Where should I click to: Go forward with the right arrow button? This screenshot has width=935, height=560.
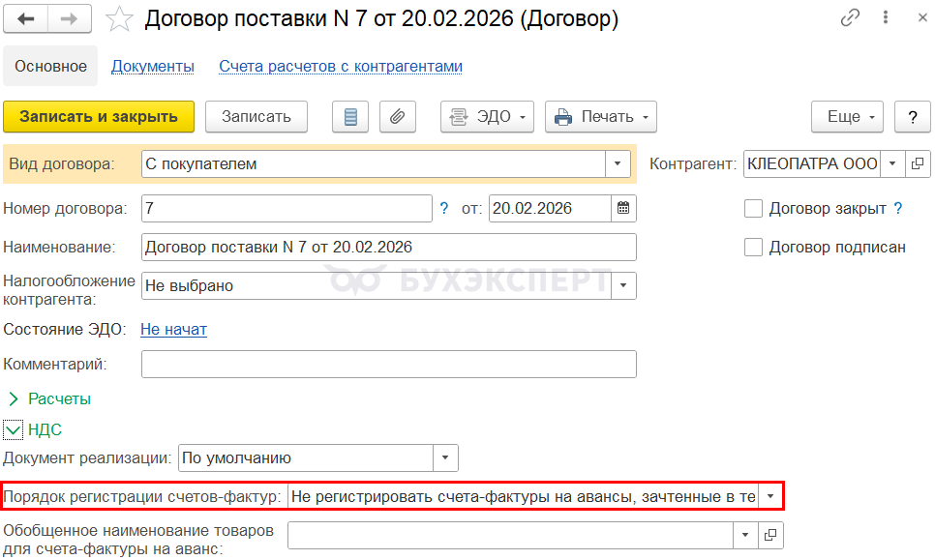pyautogui.click(x=70, y=18)
